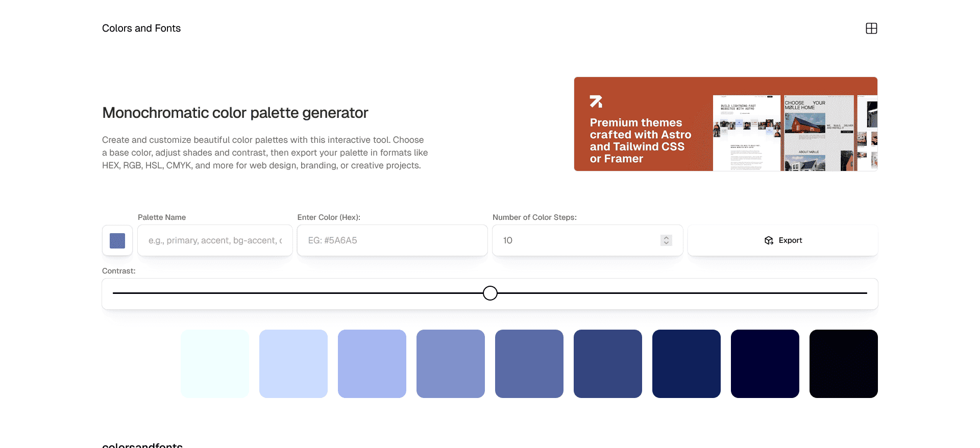Viewport: 980px width, 448px height.
Task: Focus the Palette Name input field
Action: 214,240
